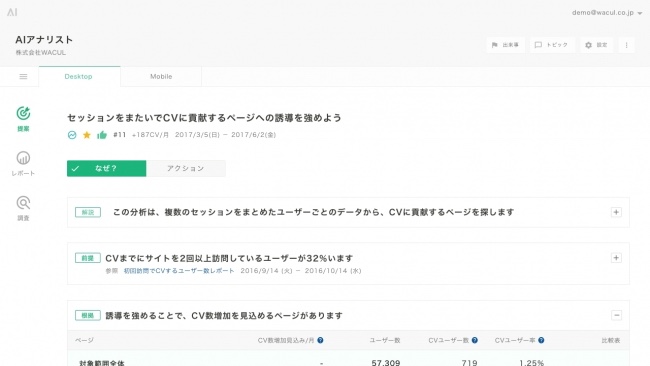
Task: Select the アクション tab
Action: [186, 168]
